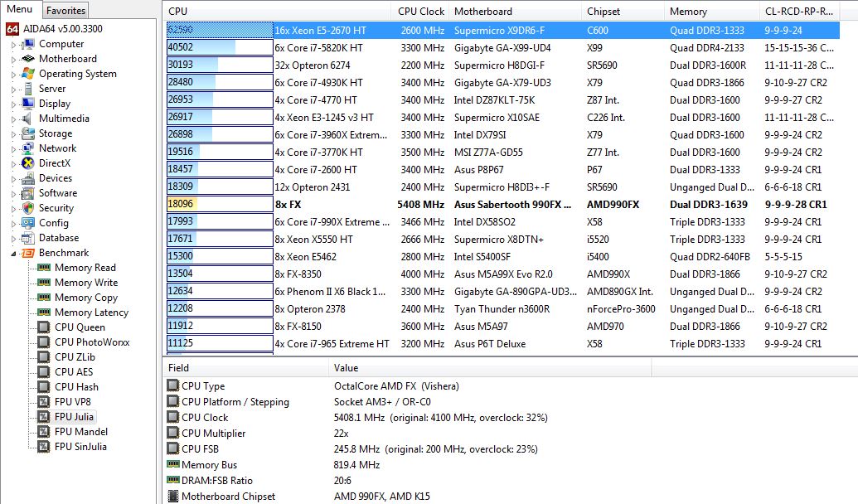Viewport: 858px width, 504px height.
Task: Open the Multimedia speaker icon
Action: pos(28,119)
